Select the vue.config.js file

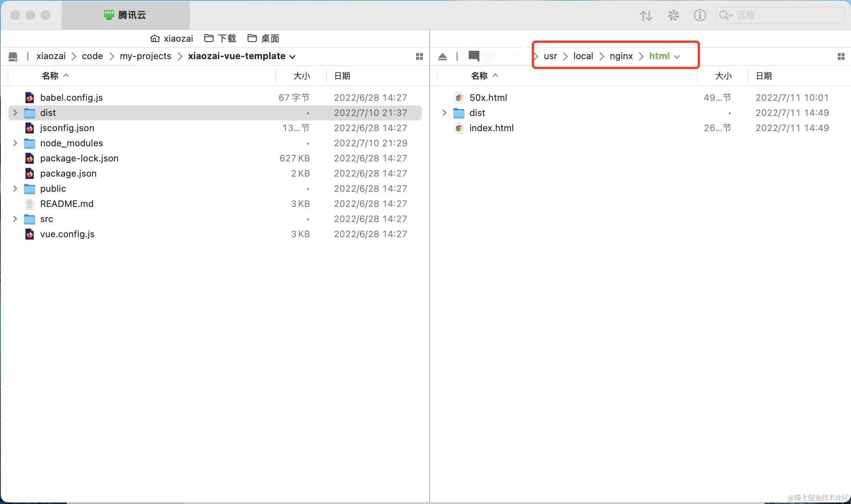tap(68, 234)
